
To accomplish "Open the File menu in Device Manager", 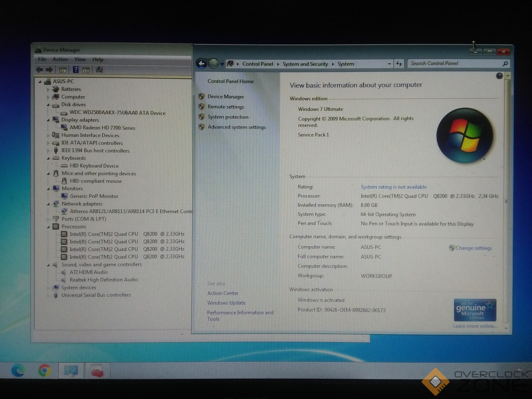I will coord(42,59).
